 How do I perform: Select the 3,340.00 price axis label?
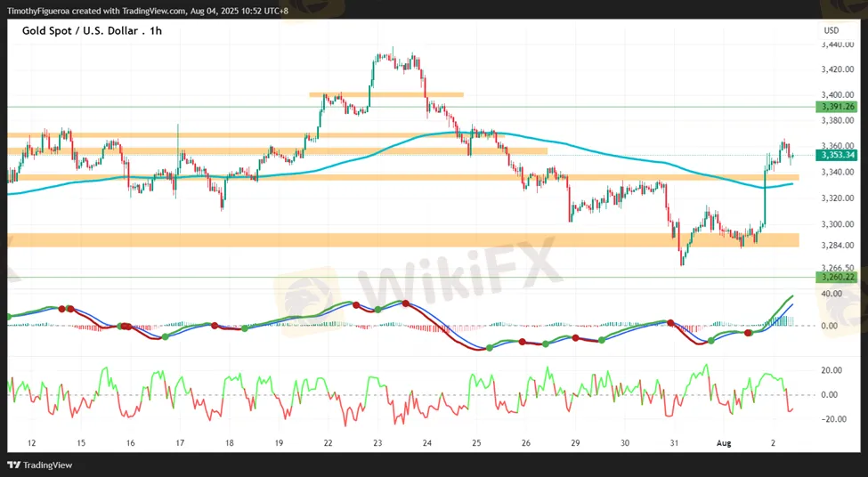click(838, 172)
